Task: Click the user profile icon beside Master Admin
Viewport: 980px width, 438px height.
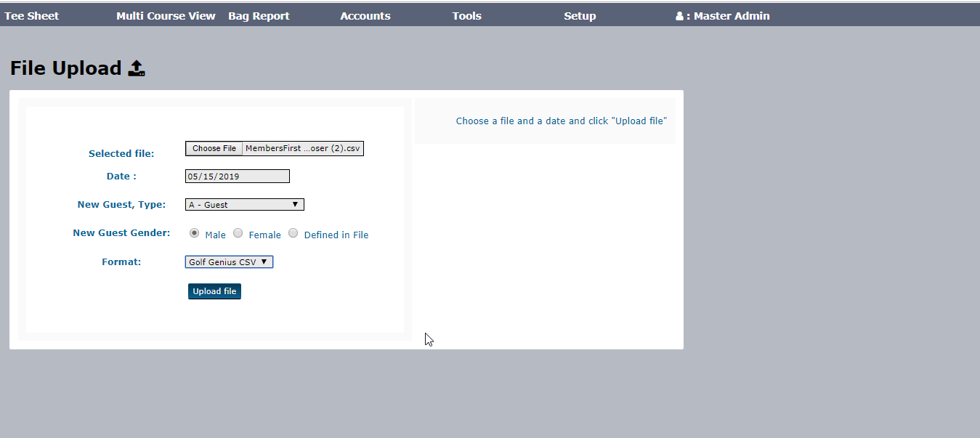Action: (x=679, y=16)
